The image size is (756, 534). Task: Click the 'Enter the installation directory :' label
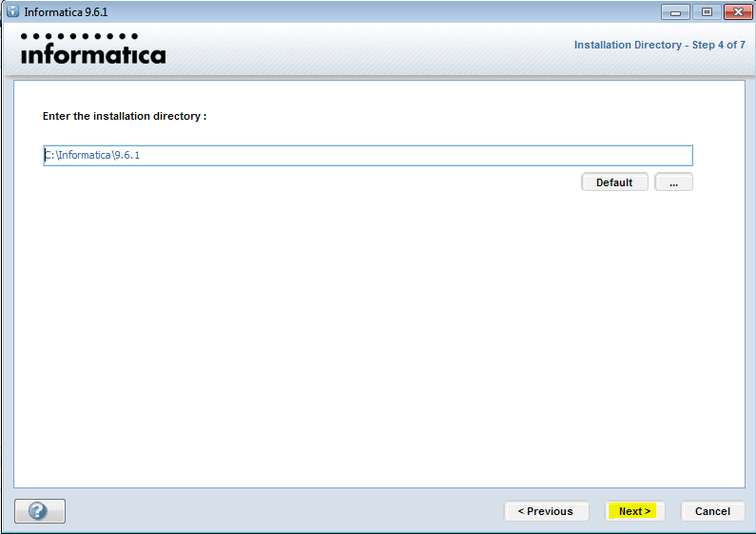click(125, 116)
